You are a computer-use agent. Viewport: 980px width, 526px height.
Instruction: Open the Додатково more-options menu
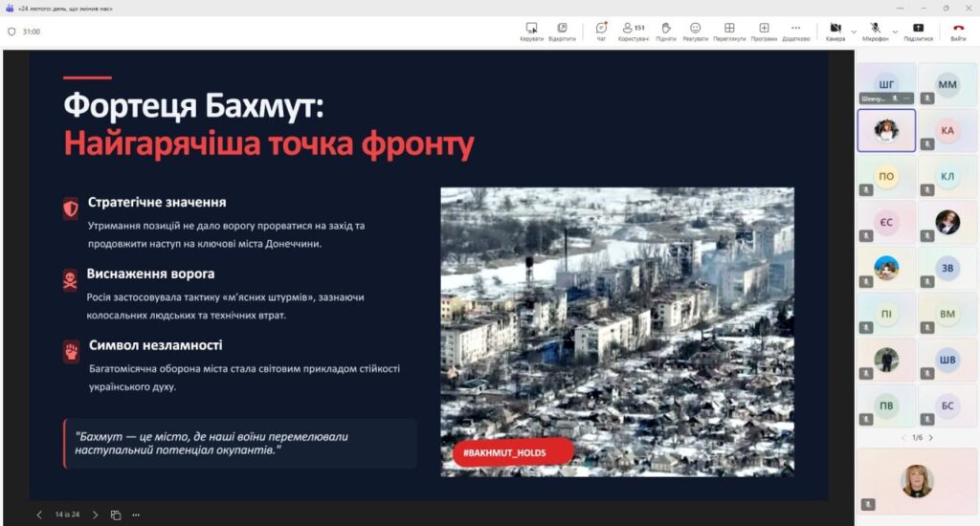pyautogui.click(x=795, y=32)
